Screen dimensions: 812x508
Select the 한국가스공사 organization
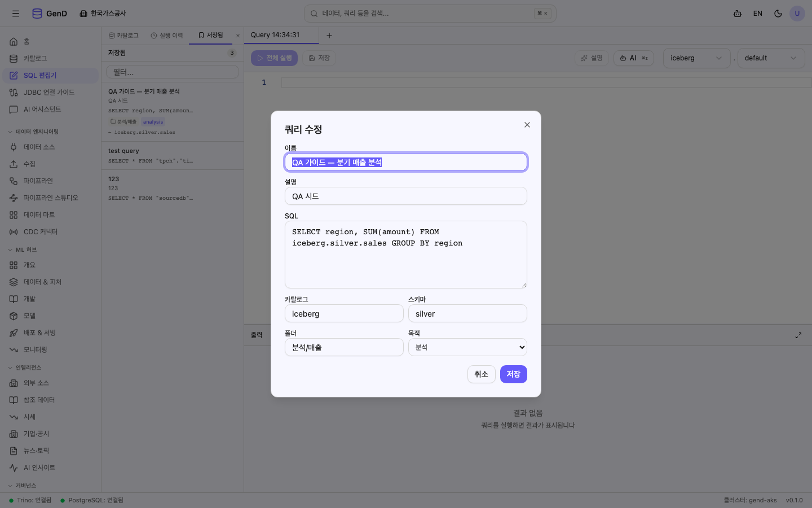[103, 14]
